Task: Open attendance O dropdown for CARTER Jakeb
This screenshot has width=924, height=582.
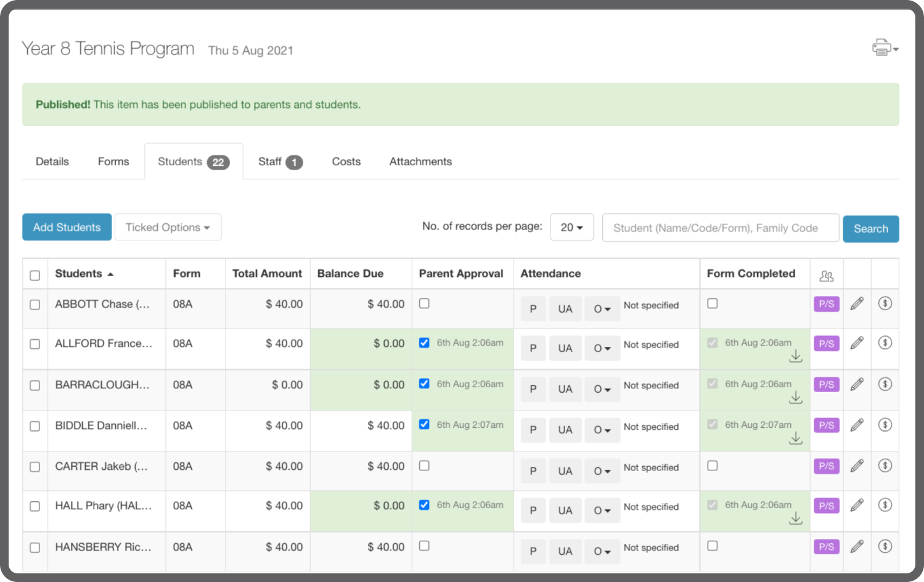Action: pos(602,471)
